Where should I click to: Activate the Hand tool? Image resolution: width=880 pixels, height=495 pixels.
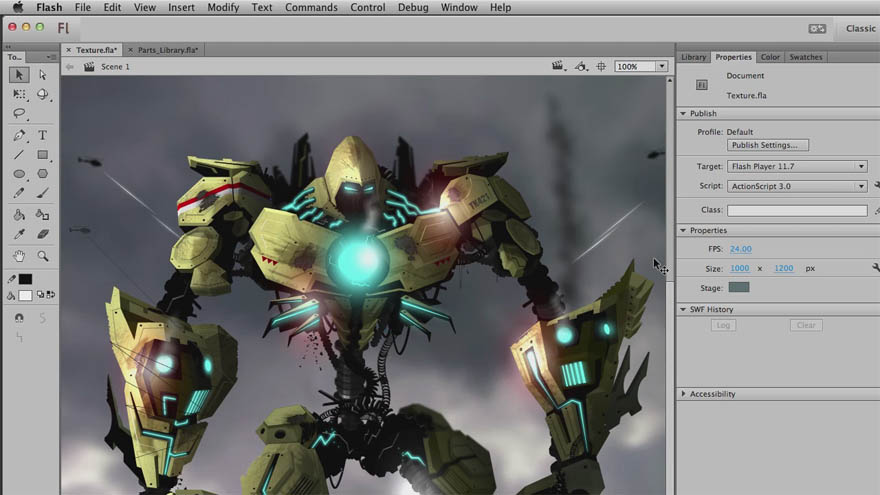19,256
